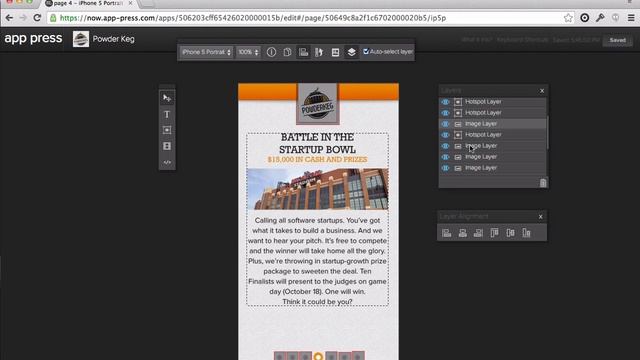640x360 pixels.
Task: Open the Keyboard Shortcuts link
Action: pyautogui.click(x=522, y=40)
